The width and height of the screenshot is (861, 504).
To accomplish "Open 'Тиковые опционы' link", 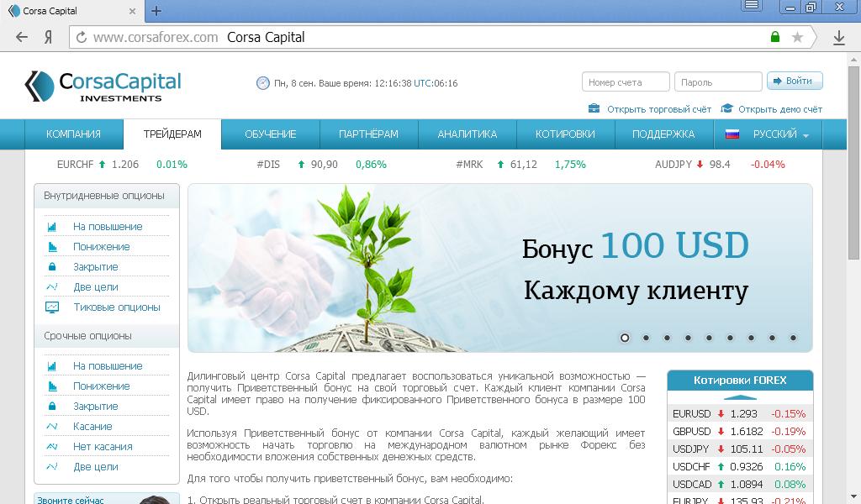I will coord(117,307).
